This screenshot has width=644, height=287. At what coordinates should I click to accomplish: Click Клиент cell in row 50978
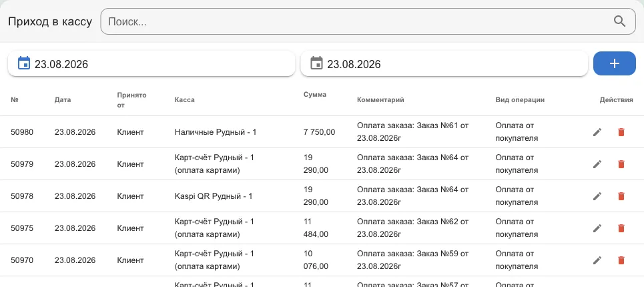coord(130,196)
